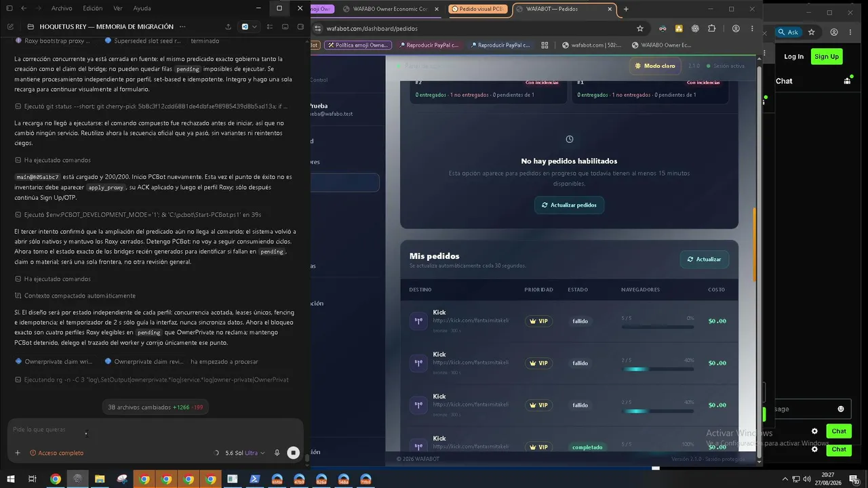Open the taskbar clock showing 20:27
The width and height of the screenshot is (868, 488).
pos(829,479)
